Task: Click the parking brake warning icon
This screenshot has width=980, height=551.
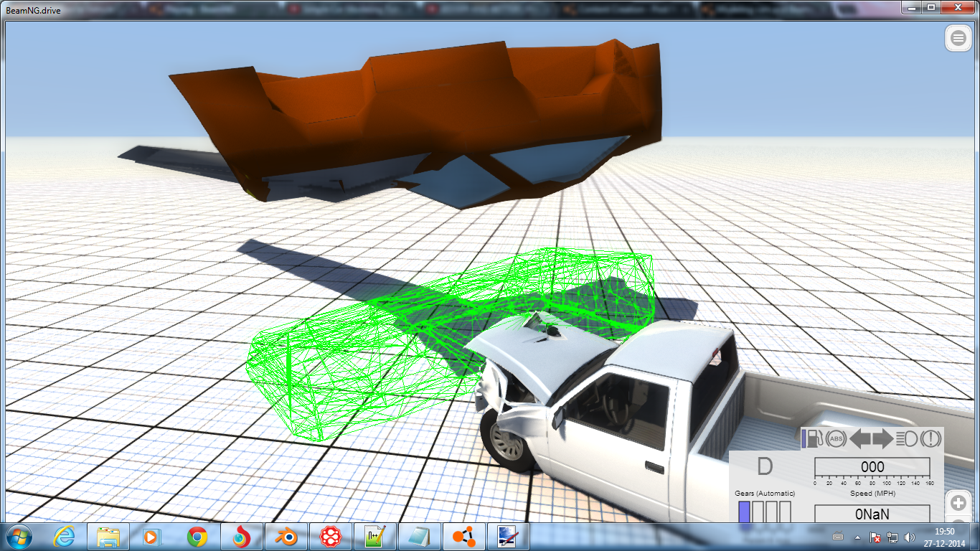Action: click(930, 439)
